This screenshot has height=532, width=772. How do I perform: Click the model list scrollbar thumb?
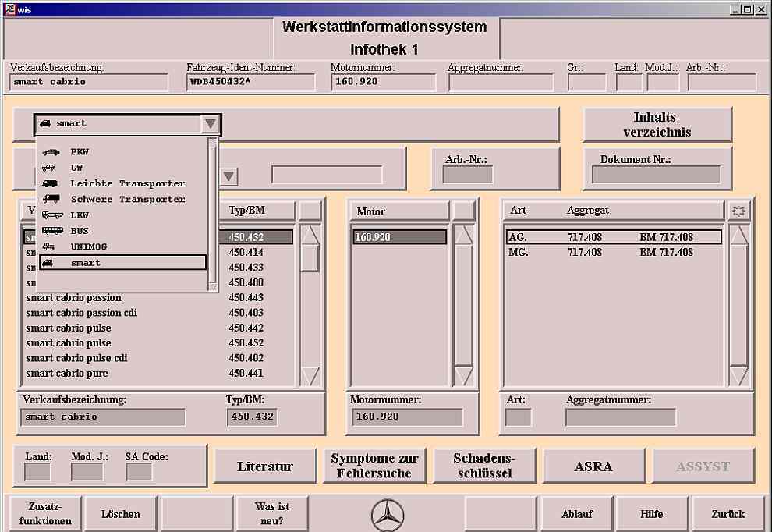pyautogui.click(x=310, y=257)
